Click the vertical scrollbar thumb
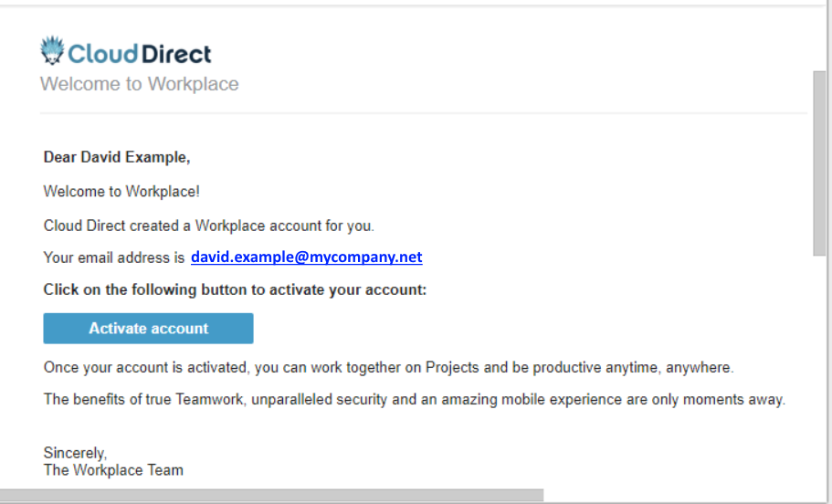832x504 pixels. click(x=819, y=163)
